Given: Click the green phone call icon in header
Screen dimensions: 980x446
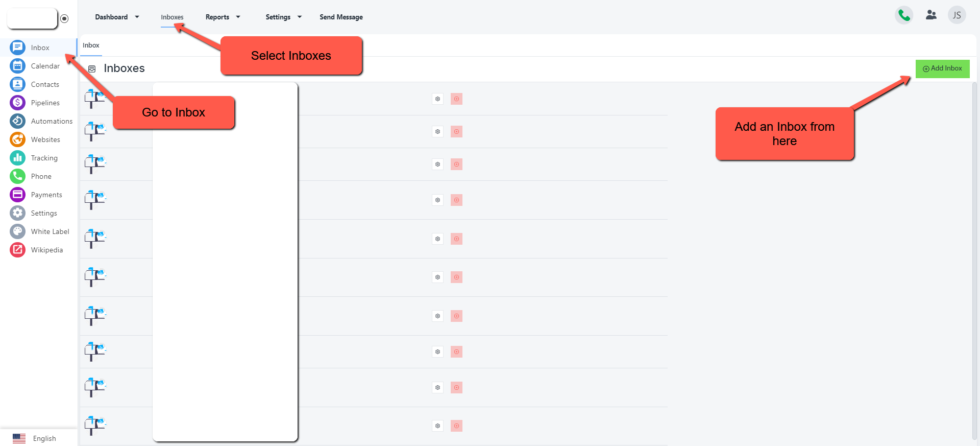Looking at the screenshot, I should tap(904, 15).
